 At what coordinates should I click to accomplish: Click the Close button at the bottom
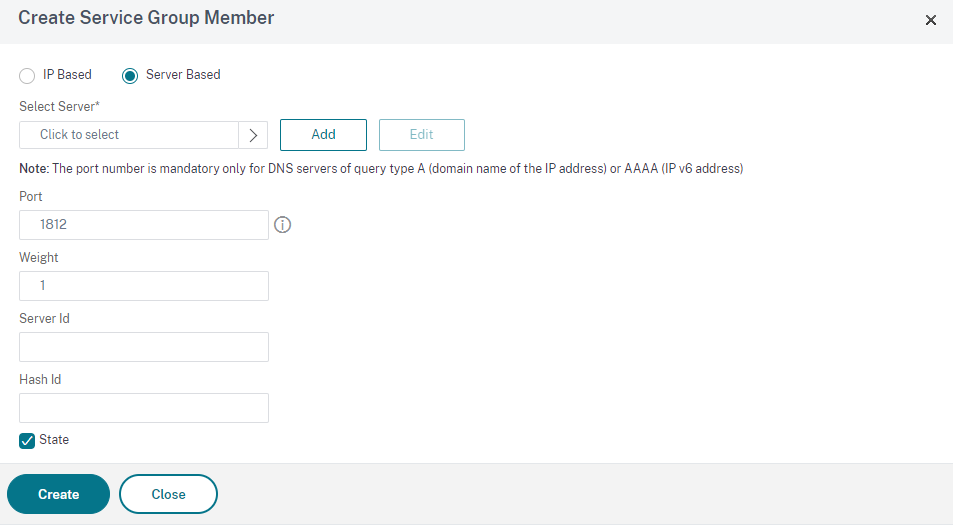pos(168,494)
